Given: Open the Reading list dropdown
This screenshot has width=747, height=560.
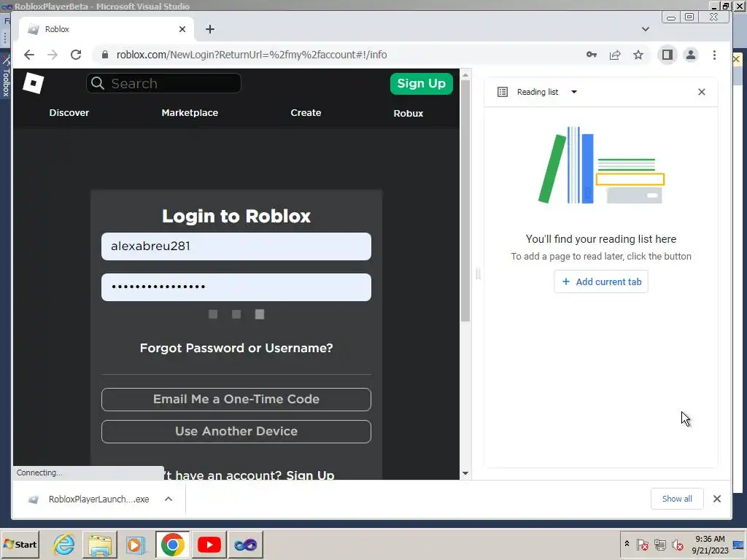Looking at the screenshot, I should (573, 92).
